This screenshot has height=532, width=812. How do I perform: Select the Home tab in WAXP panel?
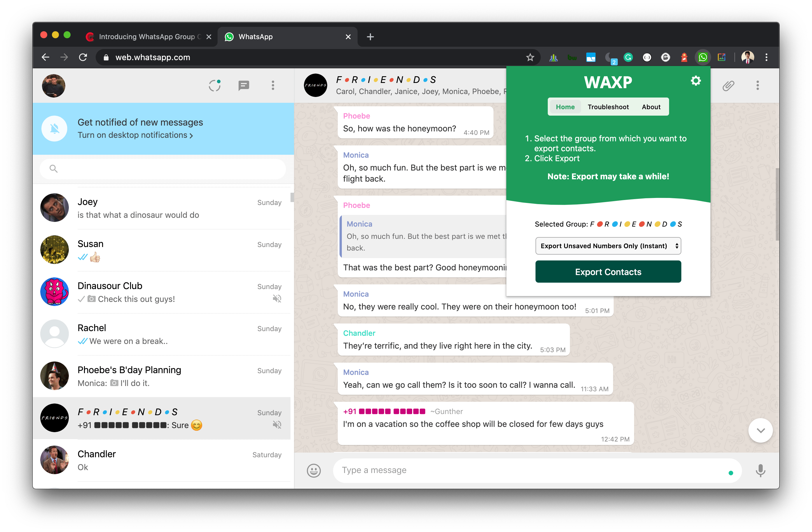(565, 107)
